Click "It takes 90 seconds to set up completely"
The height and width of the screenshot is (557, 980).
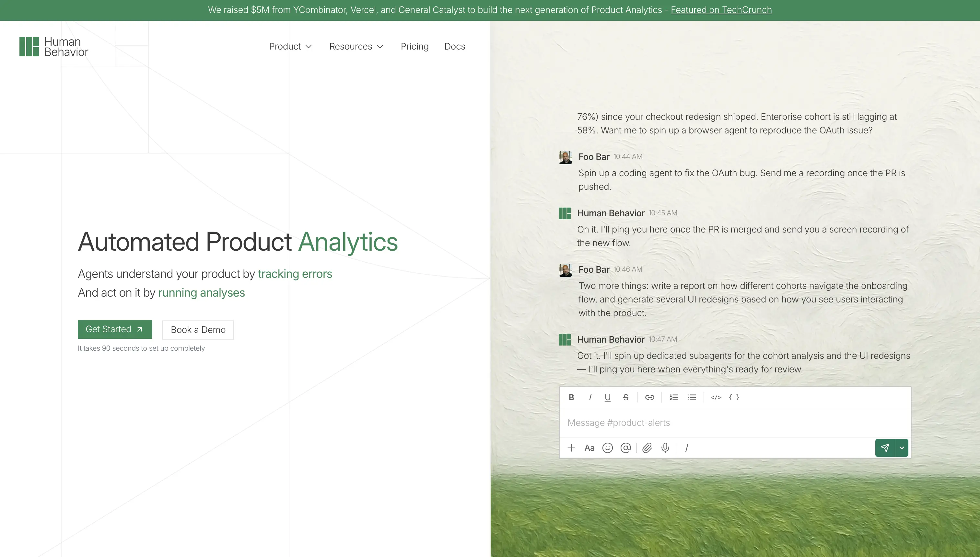(141, 348)
